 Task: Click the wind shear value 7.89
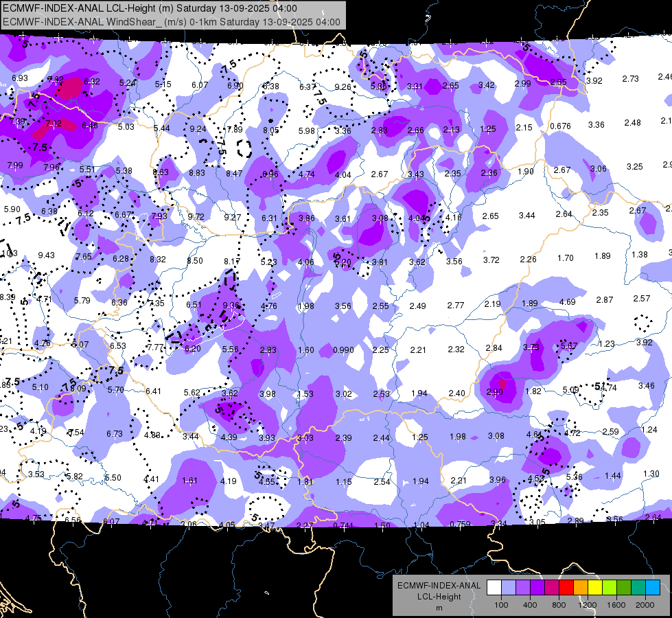pyautogui.click(x=235, y=130)
